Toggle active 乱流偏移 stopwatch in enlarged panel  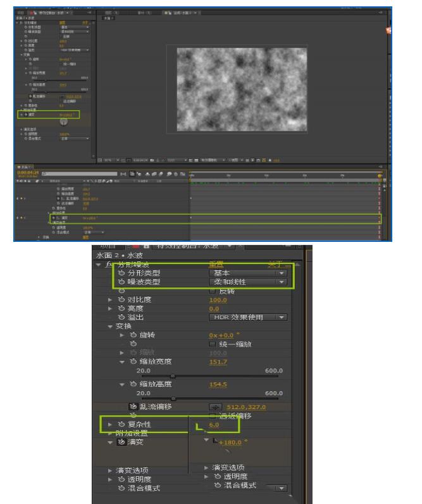(x=133, y=406)
